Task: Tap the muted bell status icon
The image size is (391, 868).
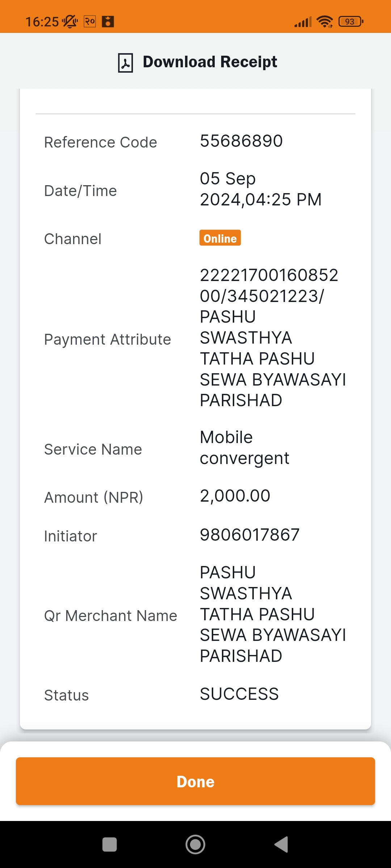Action: pyautogui.click(x=70, y=22)
